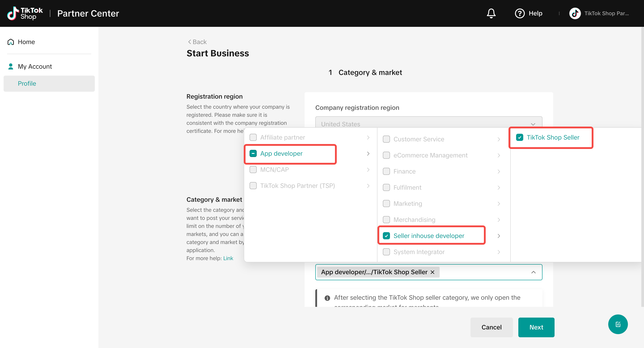The image size is (644, 348).
Task: Click the Help question mark icon
Action: pos(519,13)
